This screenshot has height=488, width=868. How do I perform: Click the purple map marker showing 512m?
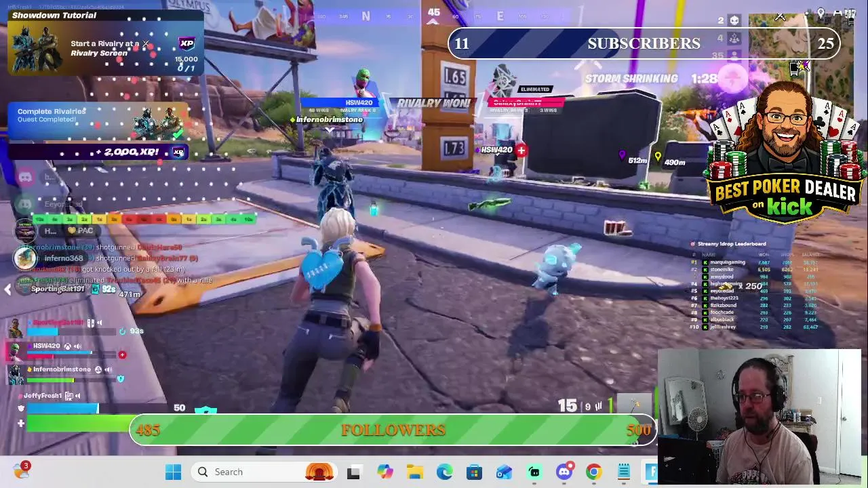tap(622, 156)
